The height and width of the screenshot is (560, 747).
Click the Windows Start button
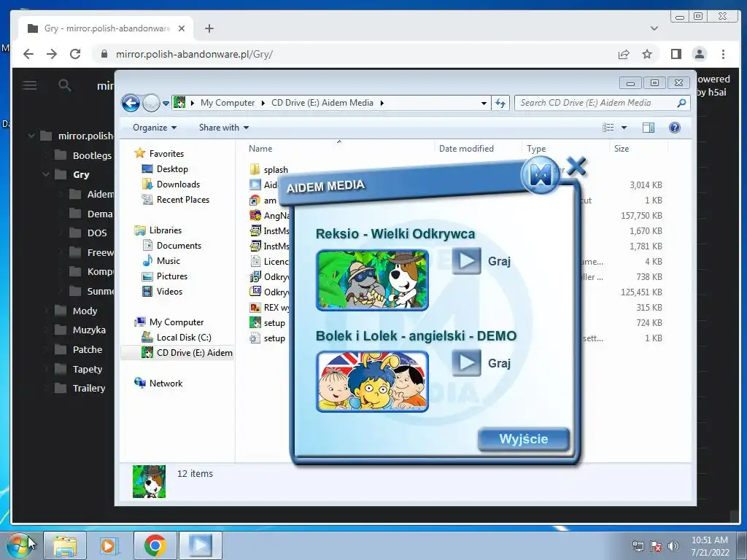coord(18,545)
